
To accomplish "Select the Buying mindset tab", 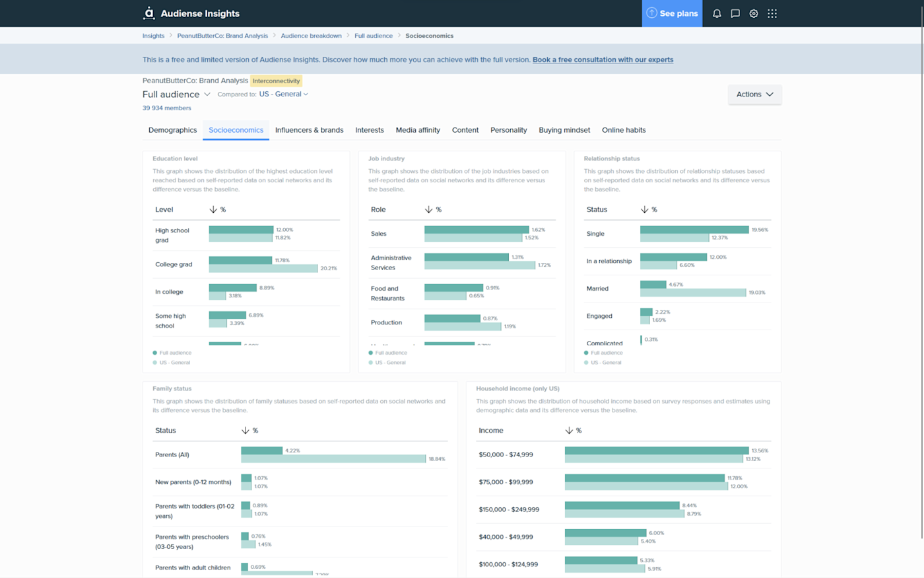I will [x=564, y=130].
